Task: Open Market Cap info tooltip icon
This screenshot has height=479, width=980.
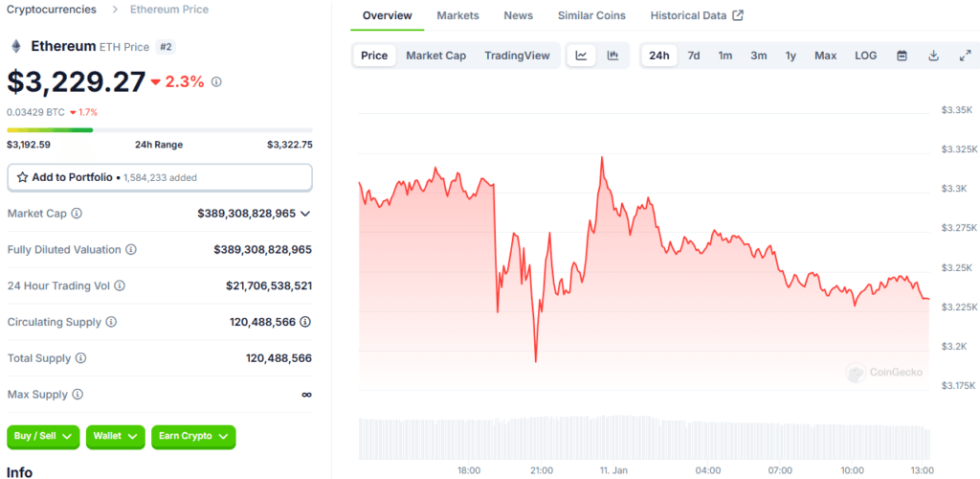Action: point(77,214)
